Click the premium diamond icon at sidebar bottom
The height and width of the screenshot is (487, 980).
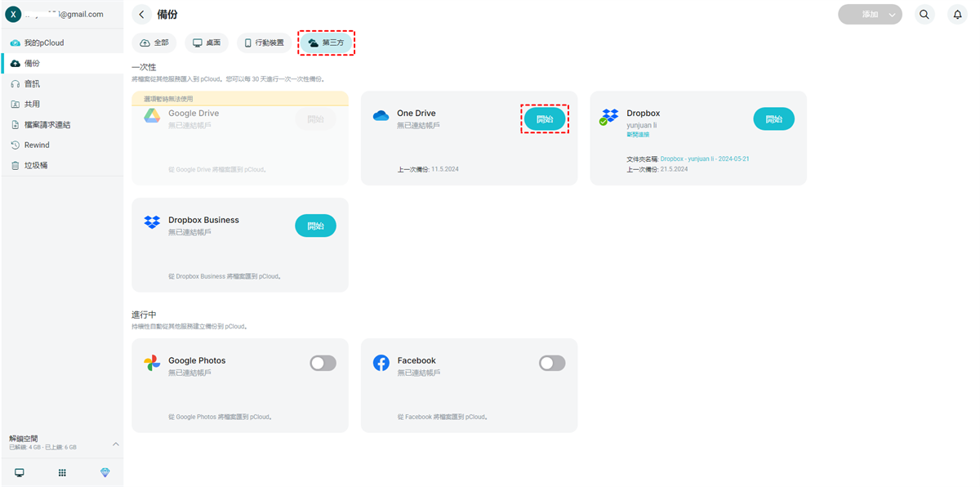105,472
